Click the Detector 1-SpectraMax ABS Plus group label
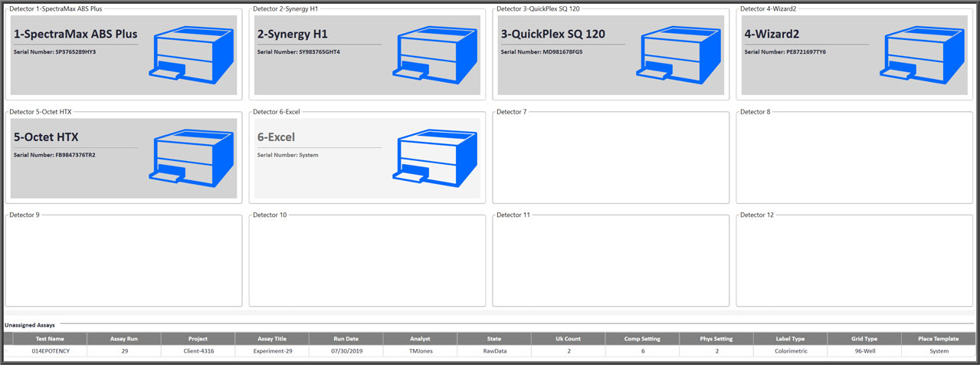This screenshot has height=365, width=980. coord(55,9)
